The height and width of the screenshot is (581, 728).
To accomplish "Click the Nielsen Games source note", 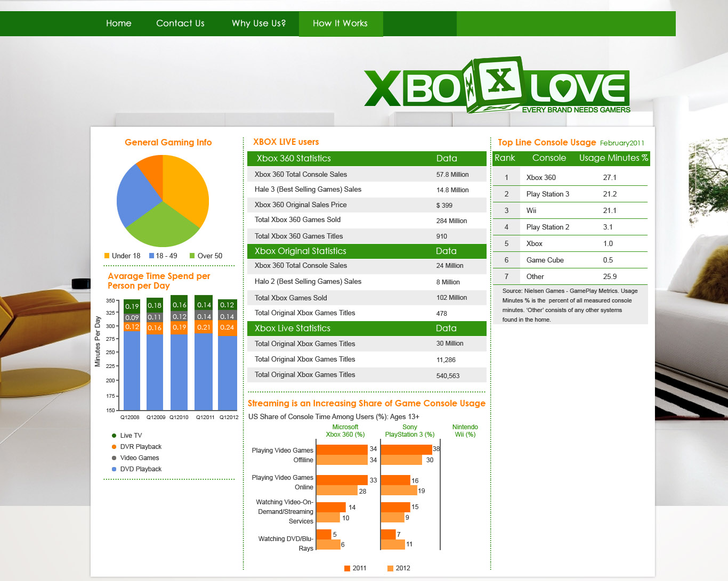I will (570, 305).
